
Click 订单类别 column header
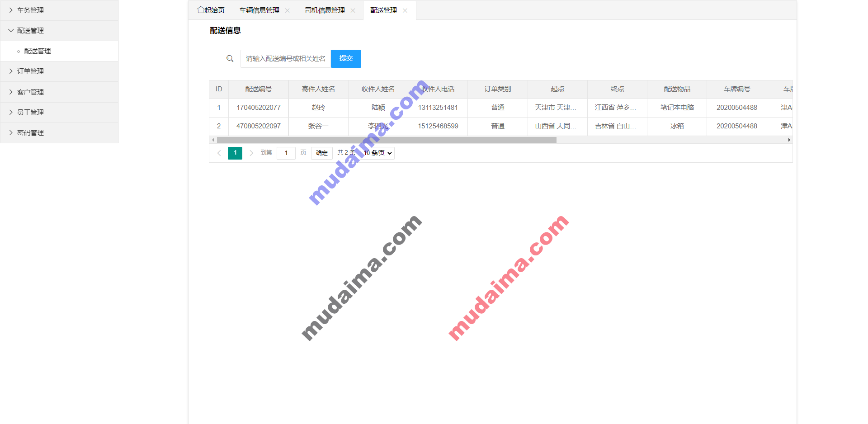click(x=498, y=90)
